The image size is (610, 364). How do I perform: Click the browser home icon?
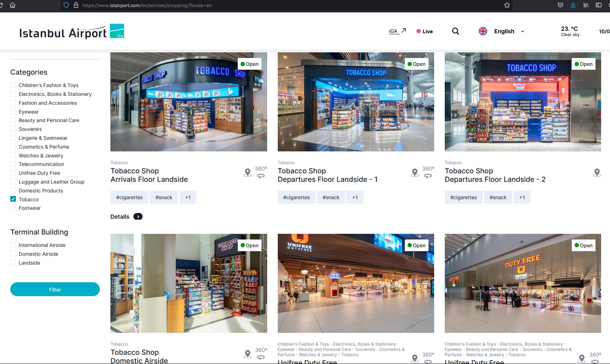(13, 5)
